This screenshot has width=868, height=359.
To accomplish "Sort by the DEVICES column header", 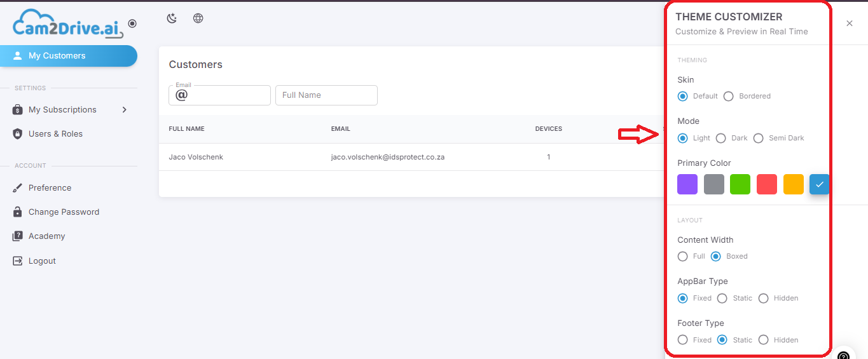I will [549, 129].
